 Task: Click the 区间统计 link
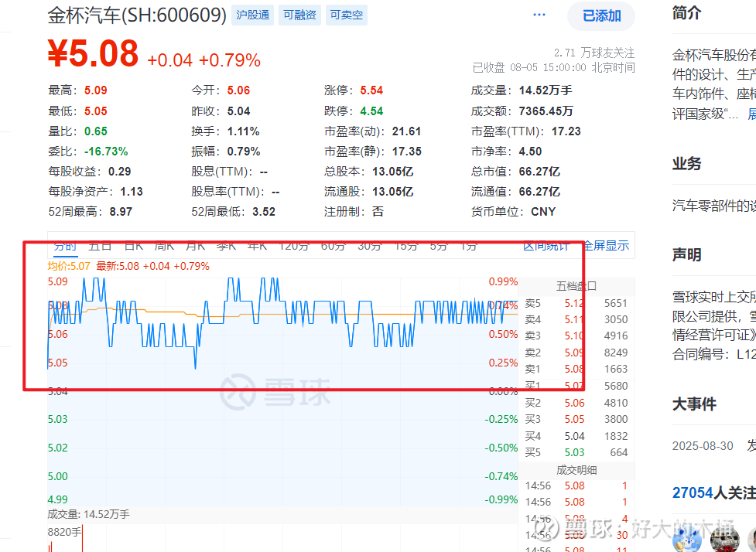[546, 246]
